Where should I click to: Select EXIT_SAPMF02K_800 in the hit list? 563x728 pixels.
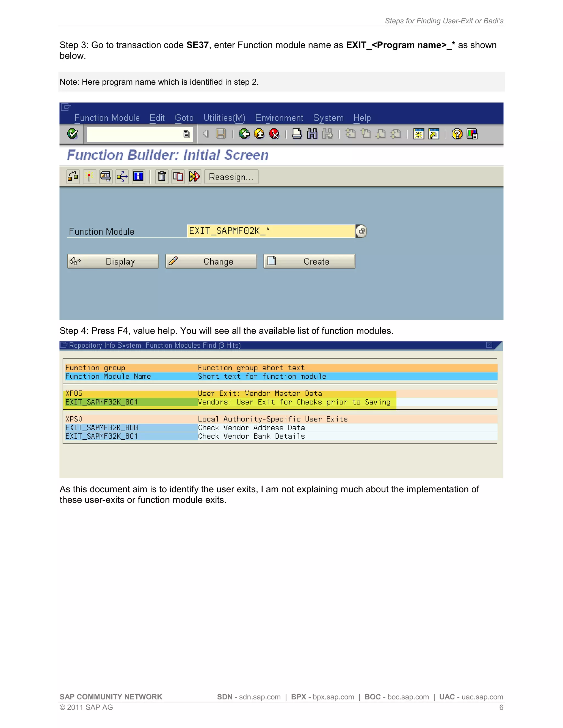pyautogui.click(x=131, y=428)
